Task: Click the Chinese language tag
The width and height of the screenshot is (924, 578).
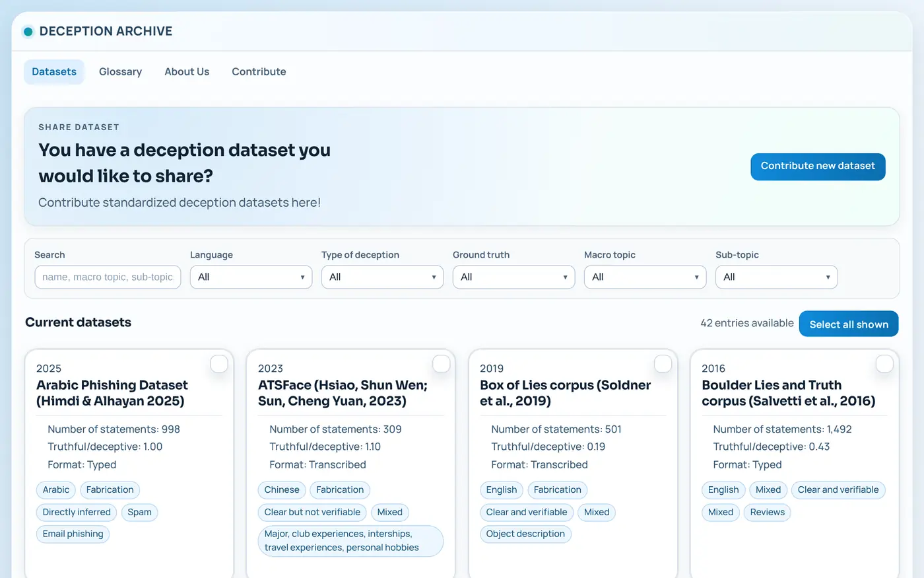Action: [x=282, y=490]
